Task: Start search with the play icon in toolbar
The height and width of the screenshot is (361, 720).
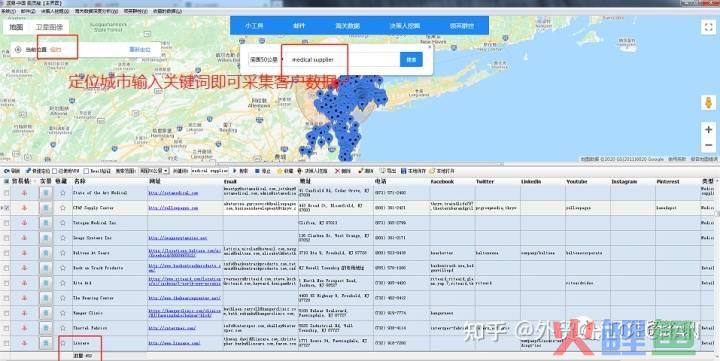Action: [235, 171]
